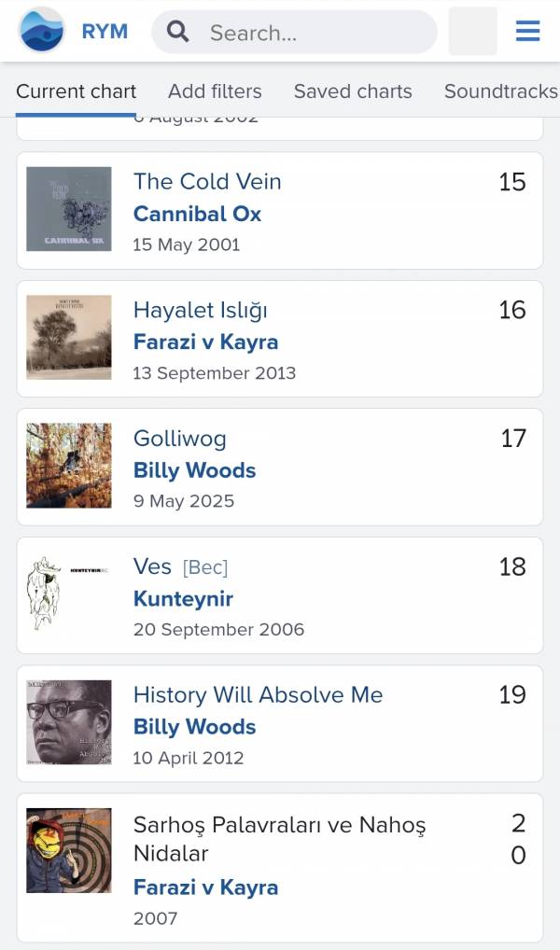The height and width of the screenshot is (950, 560).
Task: Open Sarhoş Palavraları ve Nahoş Nidalar link
Action: pos(279,839)
